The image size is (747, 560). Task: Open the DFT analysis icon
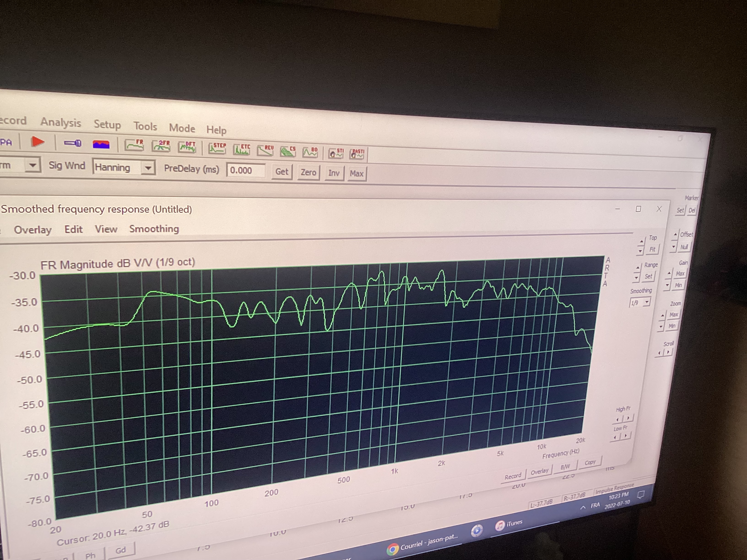(187, 147)
